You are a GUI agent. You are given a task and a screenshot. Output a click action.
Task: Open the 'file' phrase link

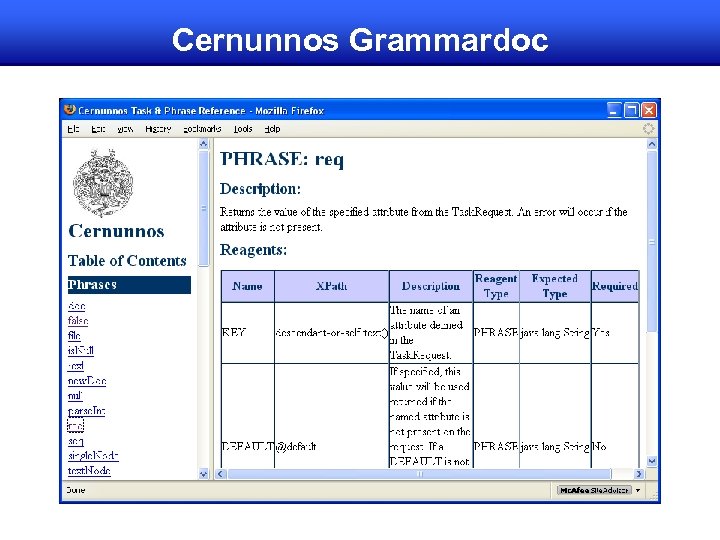[74, 336]
